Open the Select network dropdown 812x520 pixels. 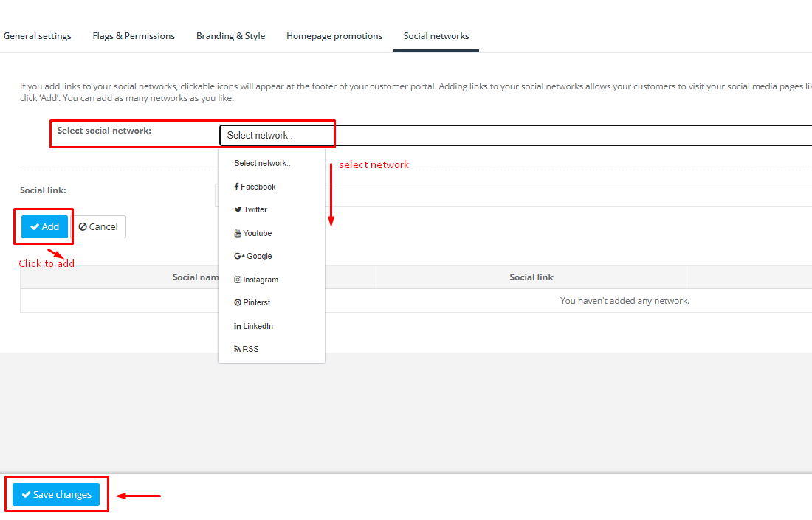(277, 134)
